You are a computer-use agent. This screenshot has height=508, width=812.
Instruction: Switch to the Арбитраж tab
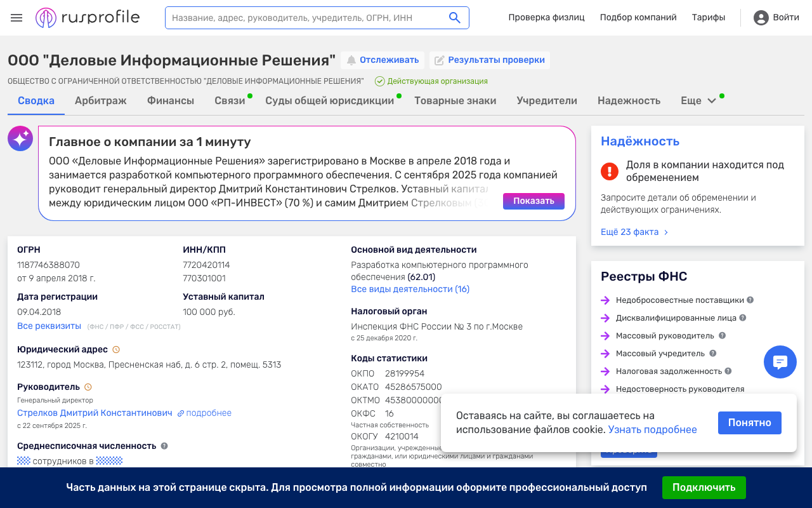click(x=101, y=100)
